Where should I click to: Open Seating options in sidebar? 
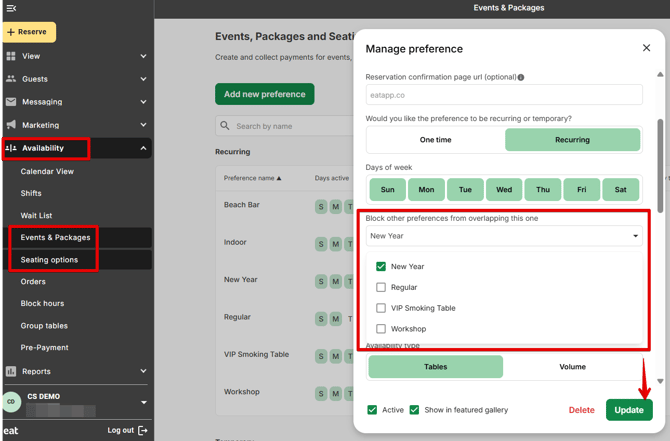pyautogui.click(x=49, y=260)
